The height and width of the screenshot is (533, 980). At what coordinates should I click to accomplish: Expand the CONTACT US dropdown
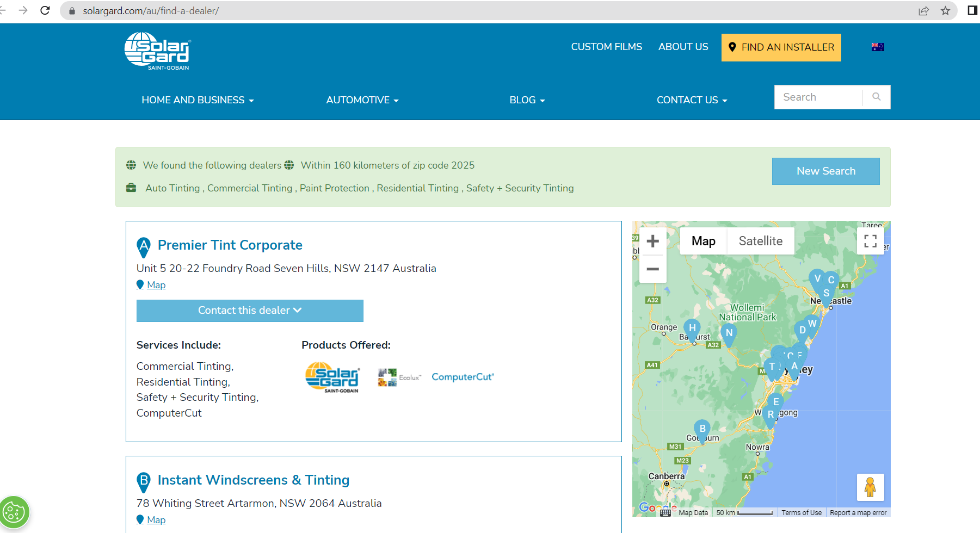pos(692,100)
